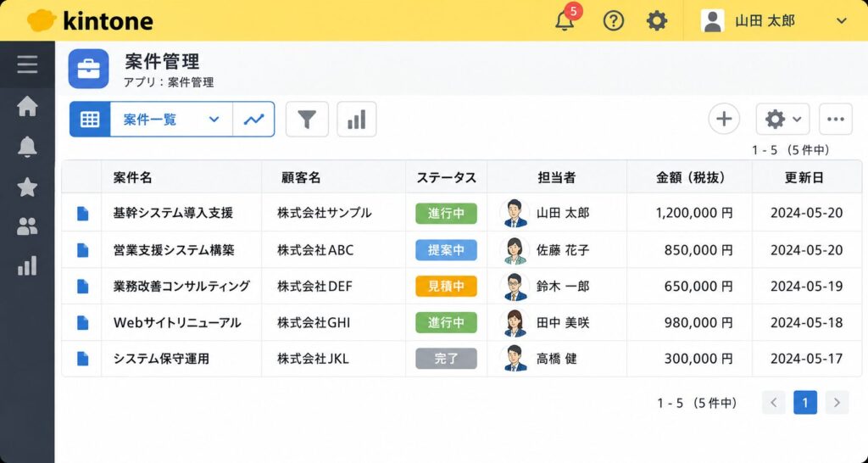This screenshot has width=868, height=463.
Task: Open the header settings gear
Action: pyautogui.click(x=657, y=21)
